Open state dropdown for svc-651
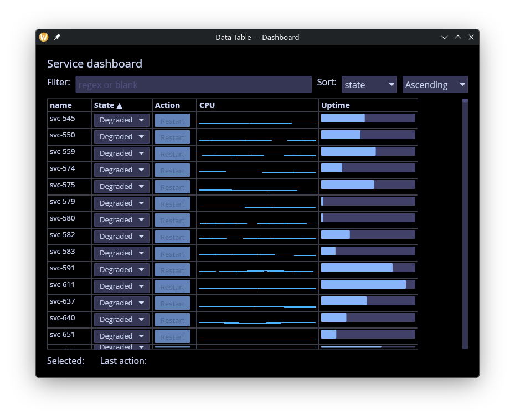This screenshot has width=515, height=420. click(121, 336)
